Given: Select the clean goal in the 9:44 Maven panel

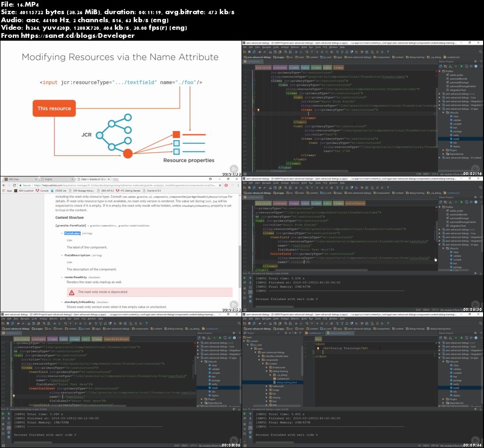Looking at the screenshot, I should tap(454, 365).
